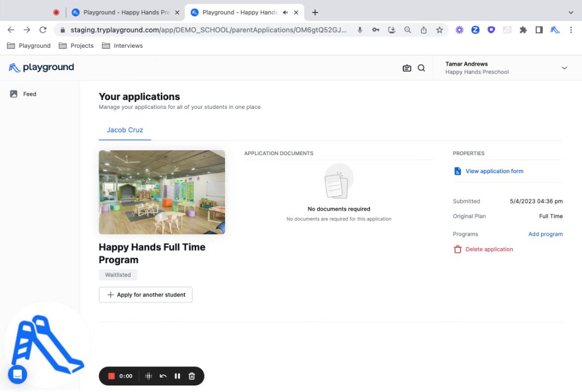Open Feed from the sidebar
Viewport: 582px width, 392px height.
pyautogui.click(x=29, y=94)
